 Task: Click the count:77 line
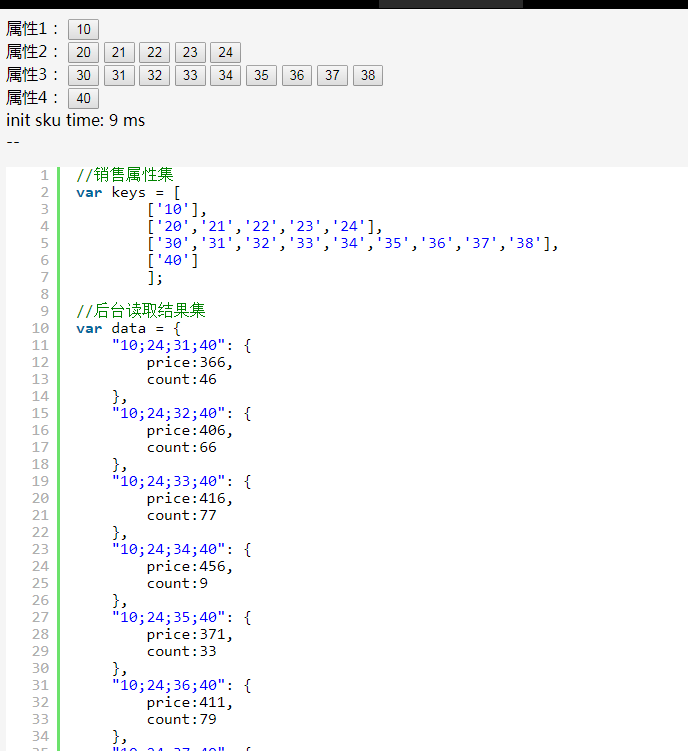[182, 515]
